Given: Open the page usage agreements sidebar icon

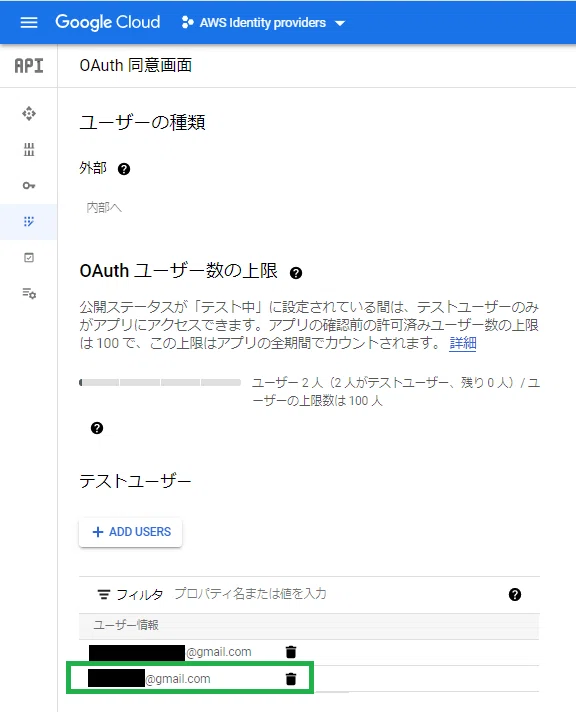Looking at the screenshot, I should (x=29, y=293).
